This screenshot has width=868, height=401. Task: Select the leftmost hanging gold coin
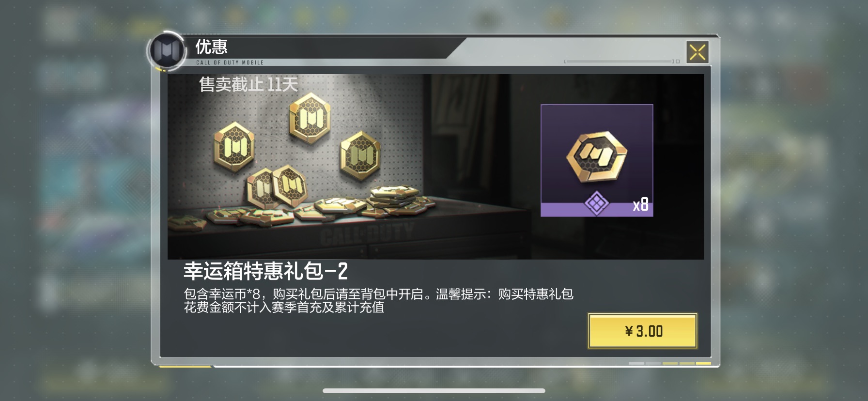(234, 147)
